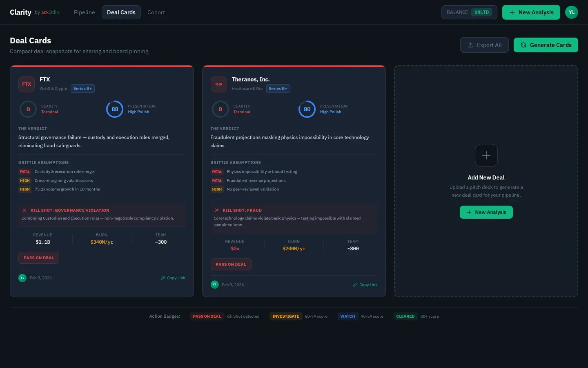Screen dimensions: 588x368
Task: Open the Pipeline section
Action: (x=84, y=12)
